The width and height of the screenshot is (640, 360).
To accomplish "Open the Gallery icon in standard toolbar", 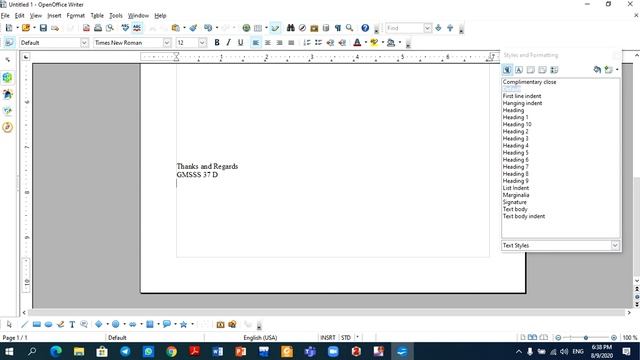I will pos(314,28).
